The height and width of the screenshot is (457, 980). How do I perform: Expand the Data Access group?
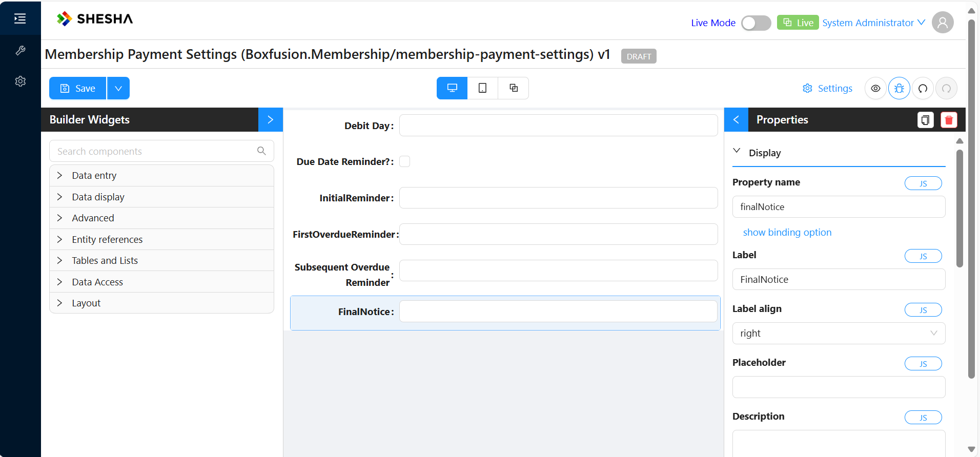click(x=161, y=282)
